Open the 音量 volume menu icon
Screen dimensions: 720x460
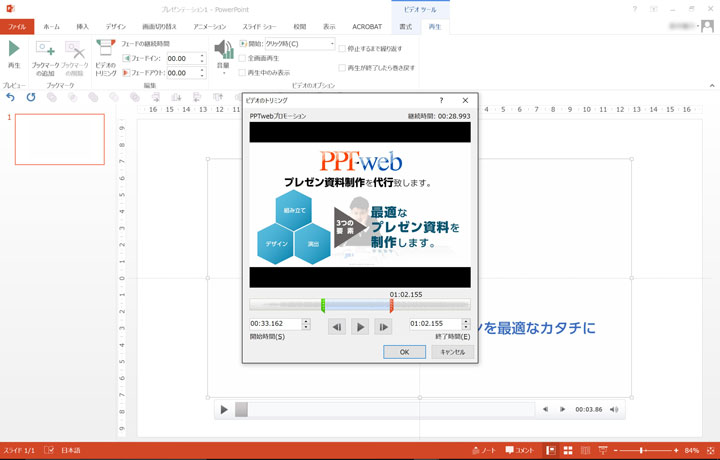(223, 54)
